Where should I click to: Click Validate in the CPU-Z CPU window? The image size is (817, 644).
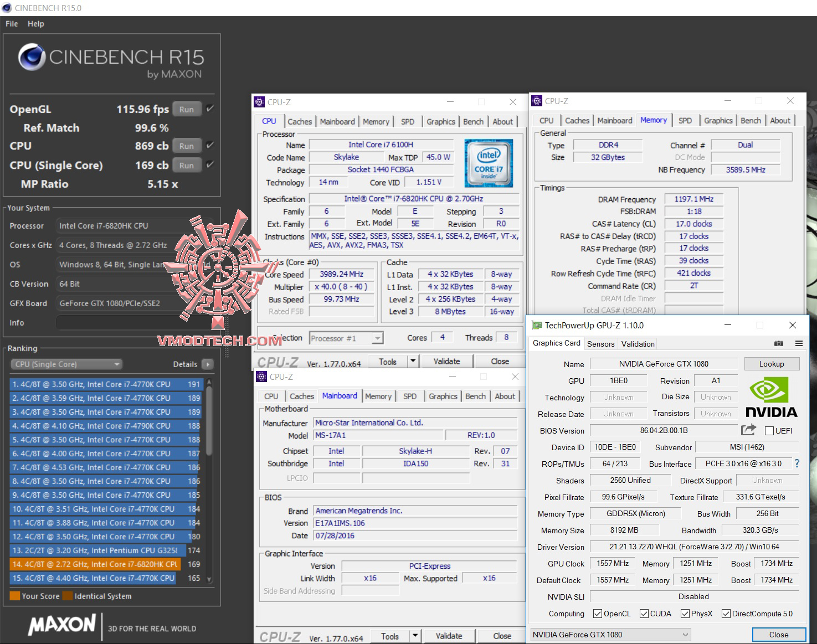(446, 362)
